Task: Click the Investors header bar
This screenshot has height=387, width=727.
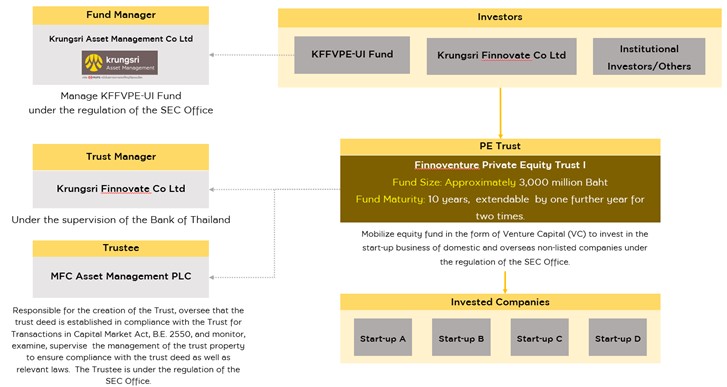Action: pos(500,17)
